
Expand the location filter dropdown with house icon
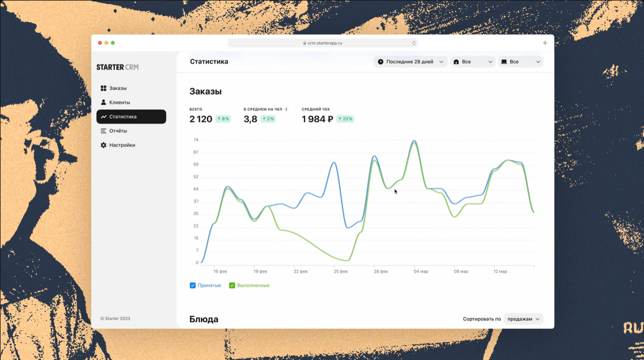[x=472, y=62]
